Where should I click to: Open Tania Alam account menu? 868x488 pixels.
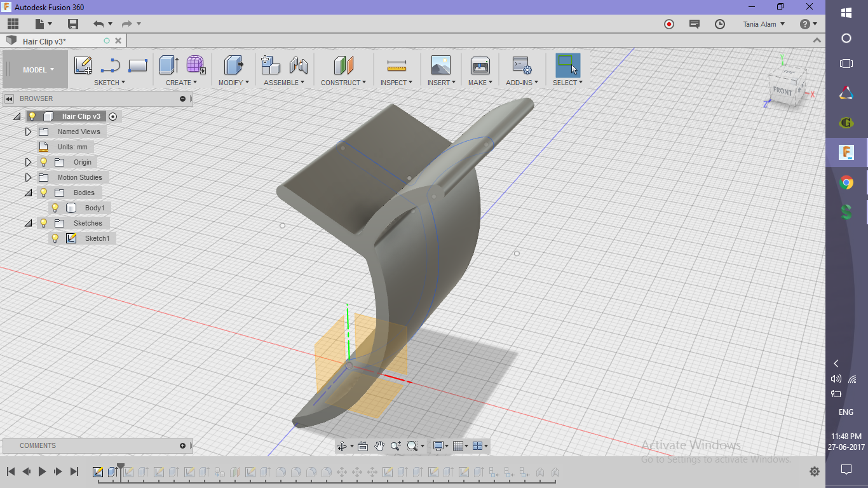[764, 24]
